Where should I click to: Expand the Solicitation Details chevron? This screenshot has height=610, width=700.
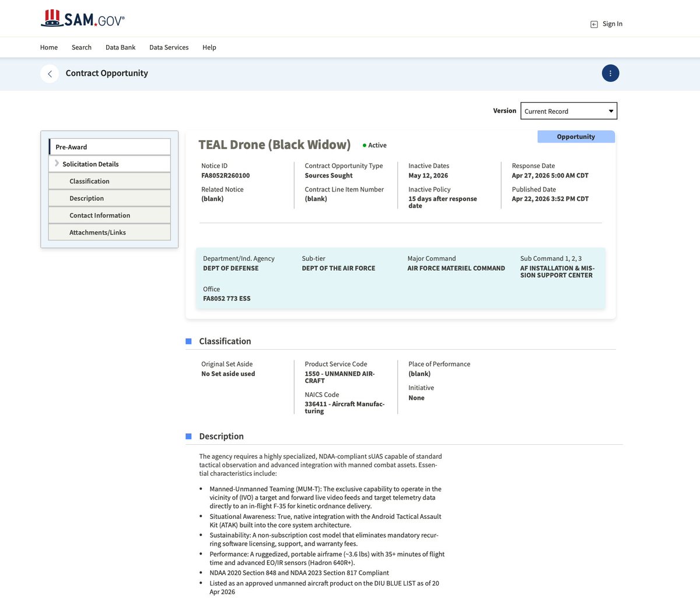click(x=57, y=163)
